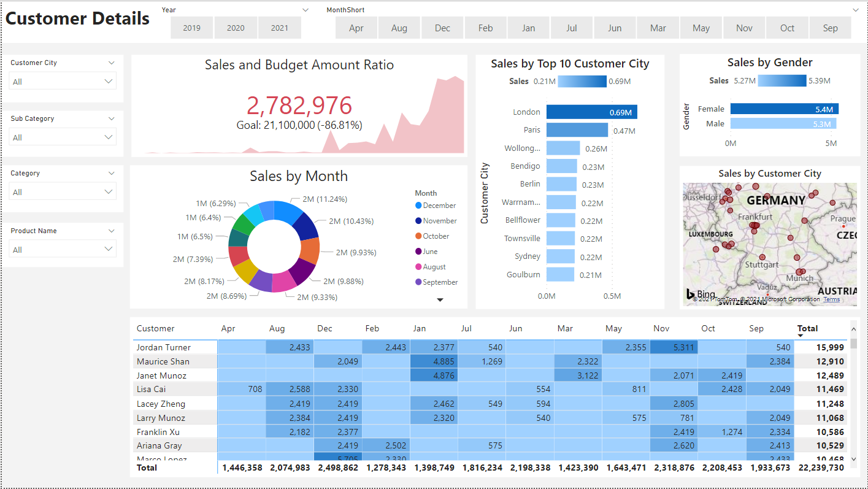Collapse the Product Name slicer header chevron
The height and width of the screenshot is (489, 868).
(x=111, y=230)
